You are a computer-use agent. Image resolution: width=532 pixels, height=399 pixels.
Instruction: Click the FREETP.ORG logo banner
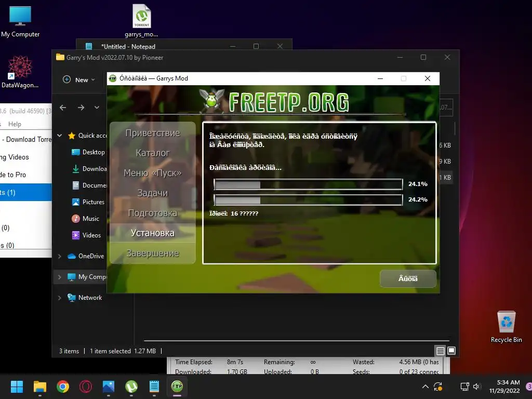click(274, 101)
